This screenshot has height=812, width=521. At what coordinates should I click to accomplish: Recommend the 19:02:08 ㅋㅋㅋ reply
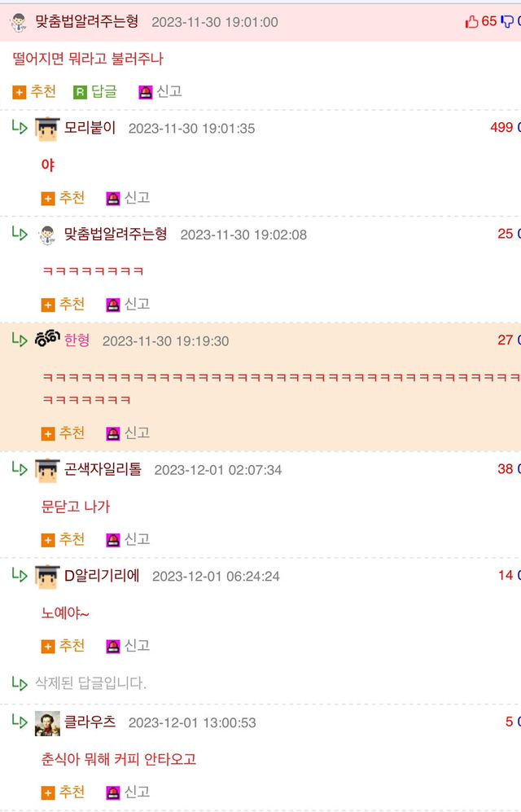click(63, 304)
